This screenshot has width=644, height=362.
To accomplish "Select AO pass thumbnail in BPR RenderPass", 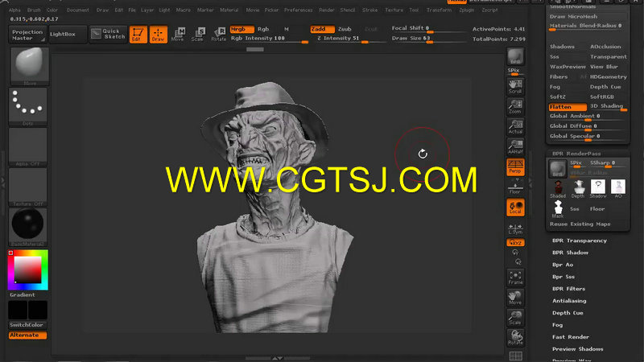I will [x=618, y=189].
